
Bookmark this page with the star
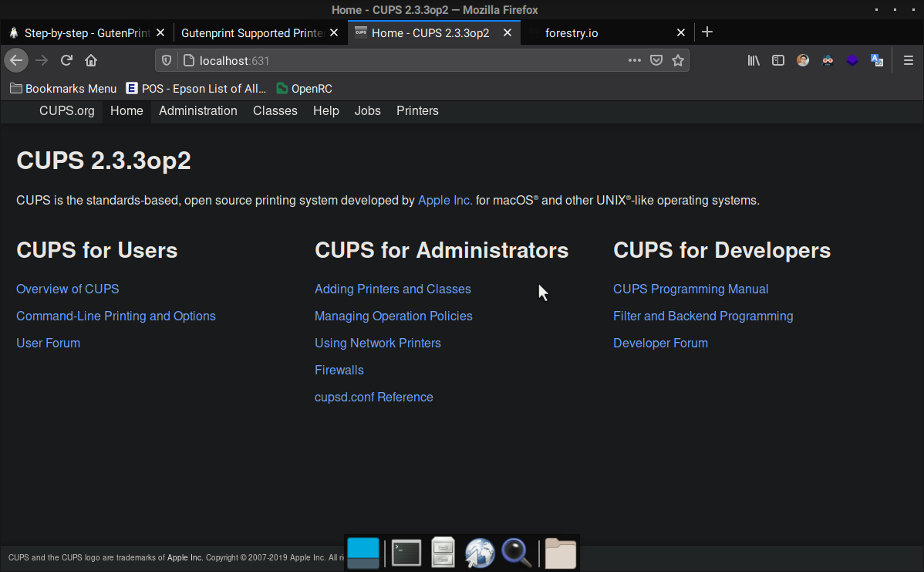coord(678,60)
